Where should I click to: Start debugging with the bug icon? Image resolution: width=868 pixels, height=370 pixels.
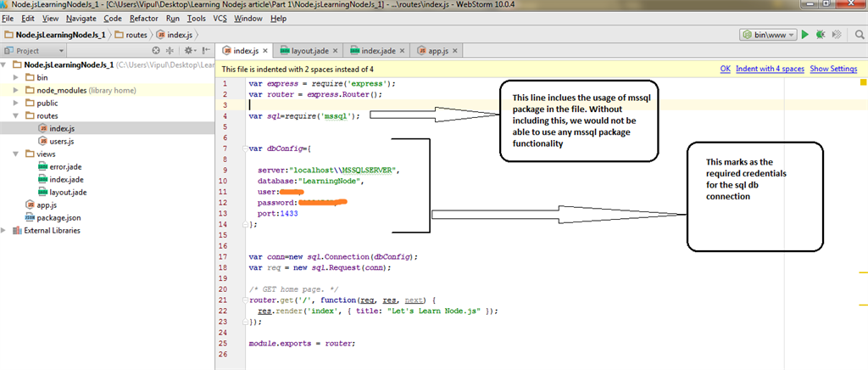click(821, 35)
